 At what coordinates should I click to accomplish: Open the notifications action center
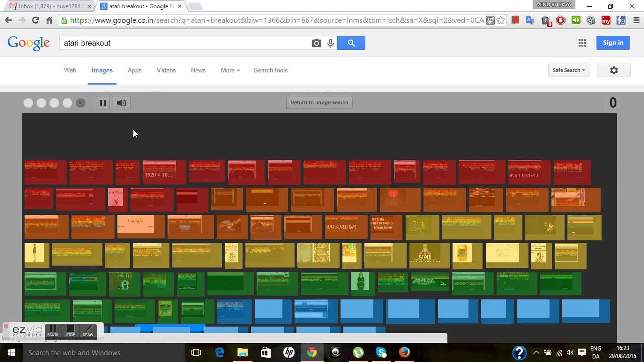[582, 353]
